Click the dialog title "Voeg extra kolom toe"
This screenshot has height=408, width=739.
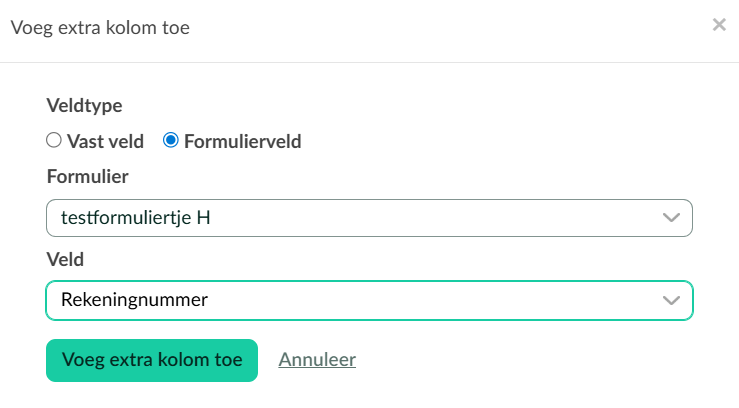tap(100, 27)
